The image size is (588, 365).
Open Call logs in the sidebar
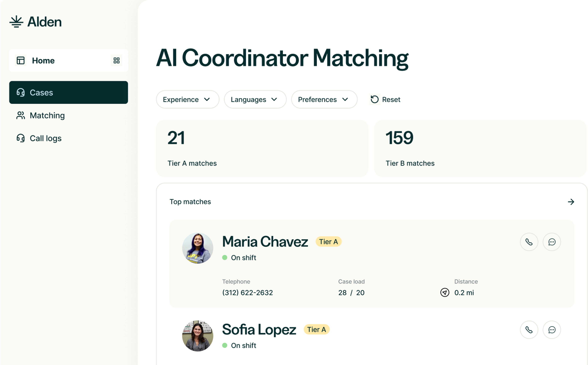(69, 138)
